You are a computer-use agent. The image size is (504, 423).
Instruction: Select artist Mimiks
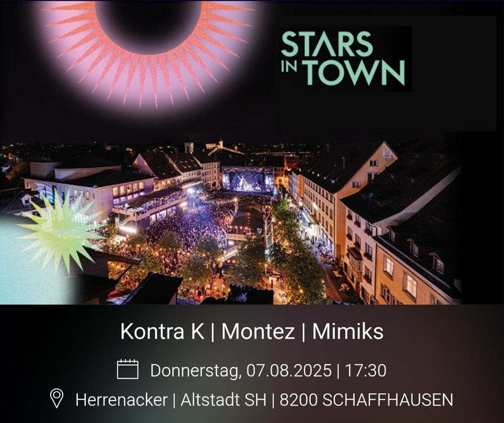[348, 331]
